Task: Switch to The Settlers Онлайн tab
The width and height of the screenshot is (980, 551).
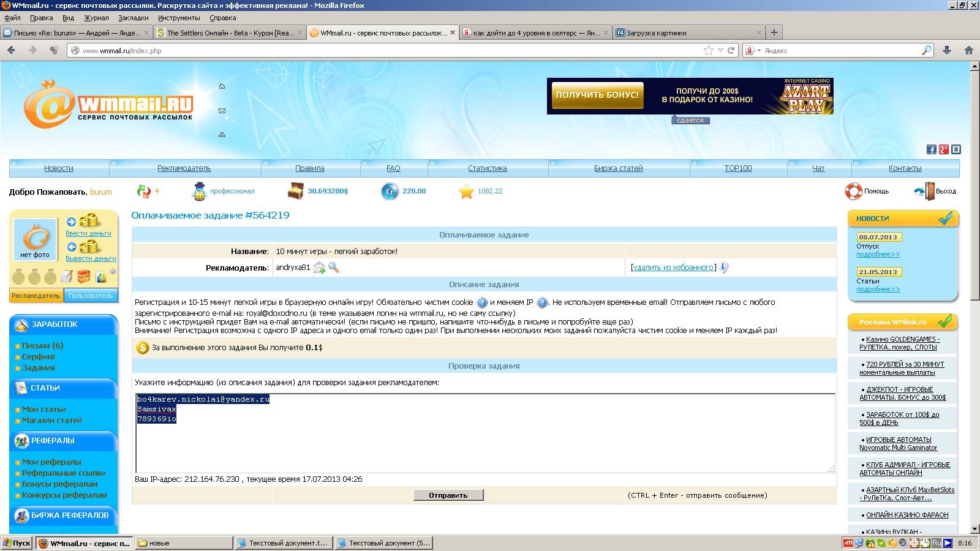Action: click(230, 33)
